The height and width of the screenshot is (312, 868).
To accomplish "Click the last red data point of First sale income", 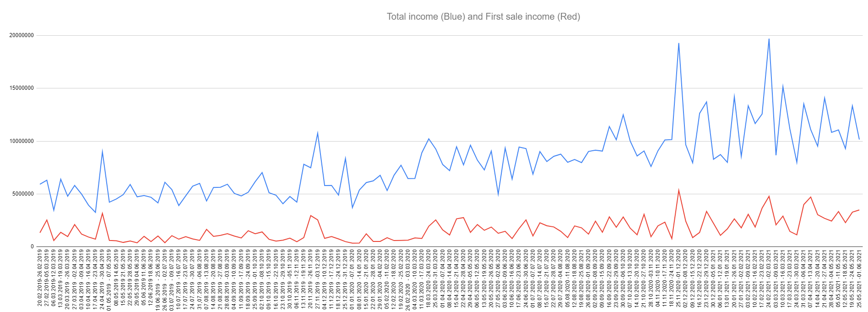I will 859,210.
